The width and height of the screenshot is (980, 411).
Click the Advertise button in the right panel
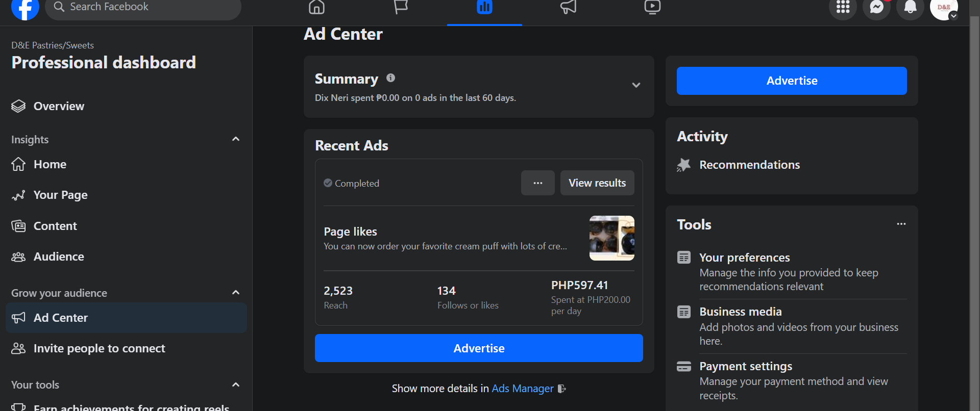coord(792,81)
